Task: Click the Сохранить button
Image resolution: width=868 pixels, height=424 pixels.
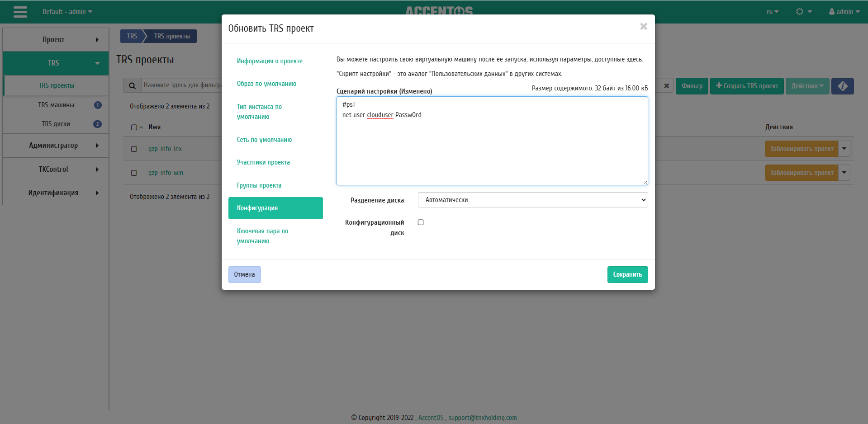Action: coord(627,274)
